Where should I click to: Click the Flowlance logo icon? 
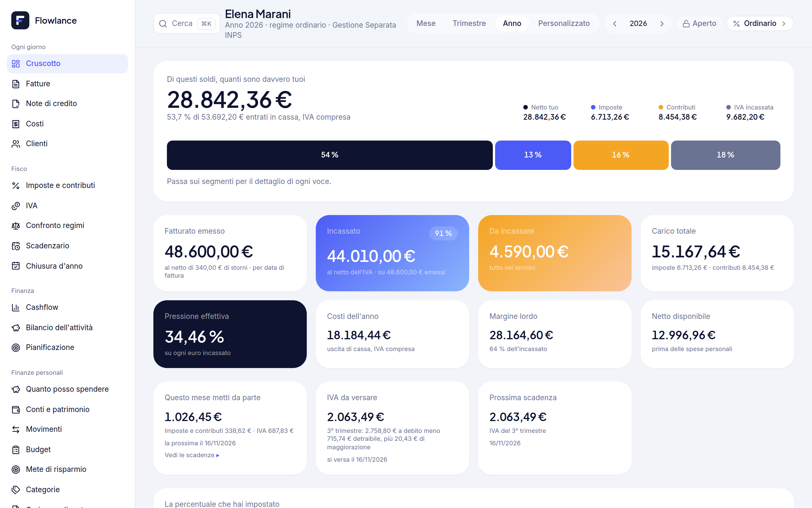pyautogui.click(x=20, y=21)
